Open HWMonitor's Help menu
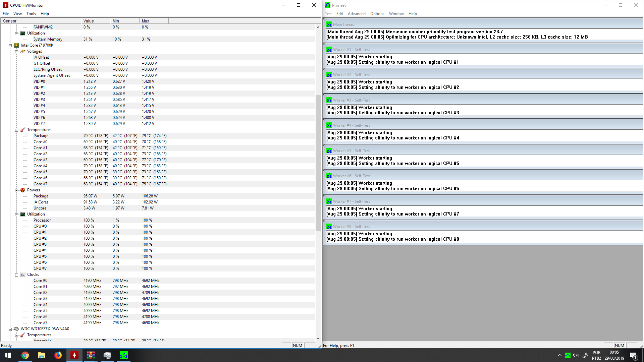Image resolution: width=644 pixels, height=362 pixels. pos(45,14)
